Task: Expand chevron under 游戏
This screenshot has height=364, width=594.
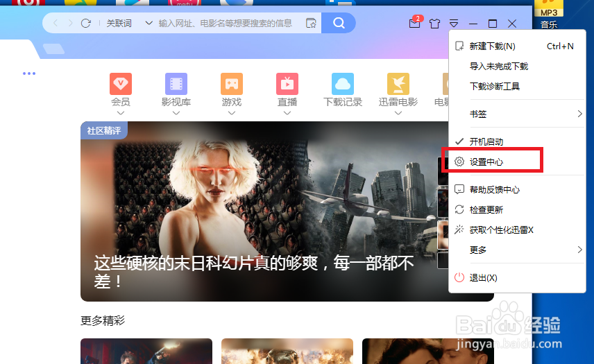Action: coord(232,113)
